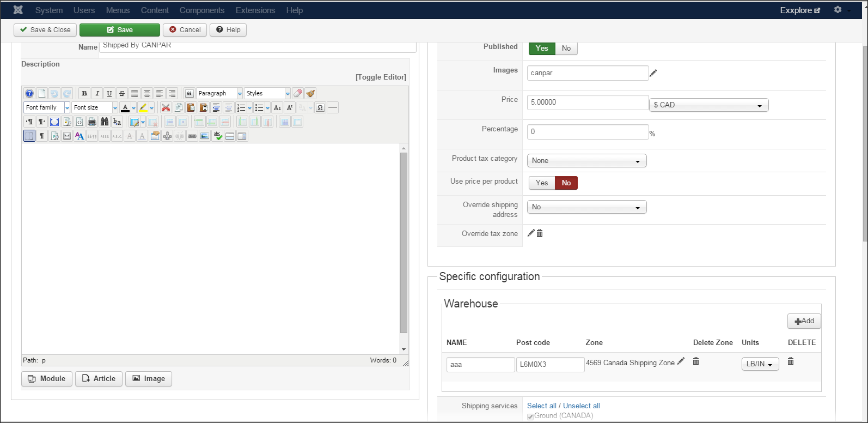Click the Select all link

(542, 406)
